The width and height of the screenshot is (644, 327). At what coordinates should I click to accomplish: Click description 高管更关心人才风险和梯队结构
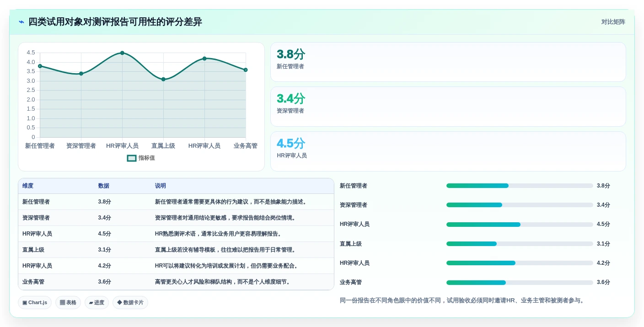[x=222, y=282]
